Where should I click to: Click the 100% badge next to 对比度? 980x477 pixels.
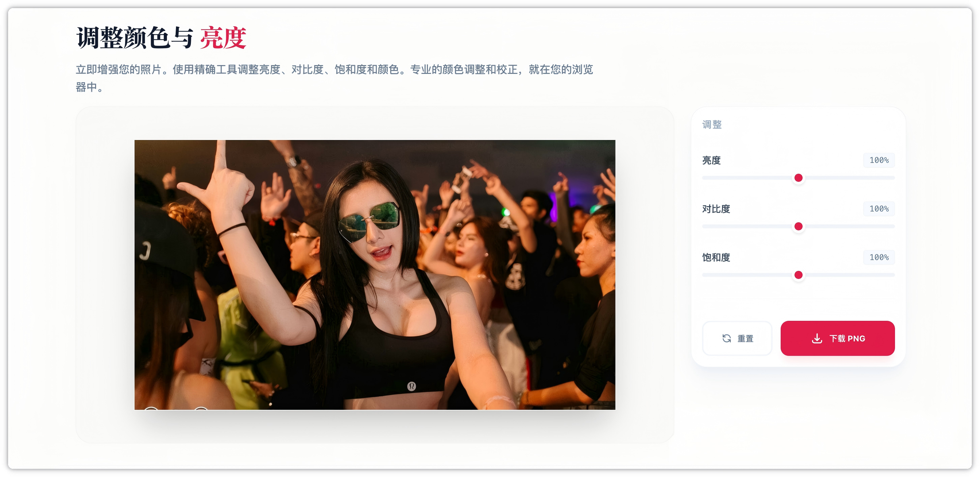[879, 208]
